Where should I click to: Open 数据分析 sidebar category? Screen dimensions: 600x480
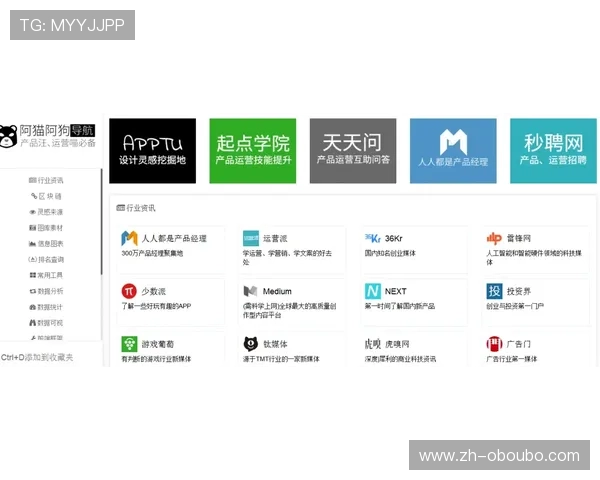click(46, 291)
